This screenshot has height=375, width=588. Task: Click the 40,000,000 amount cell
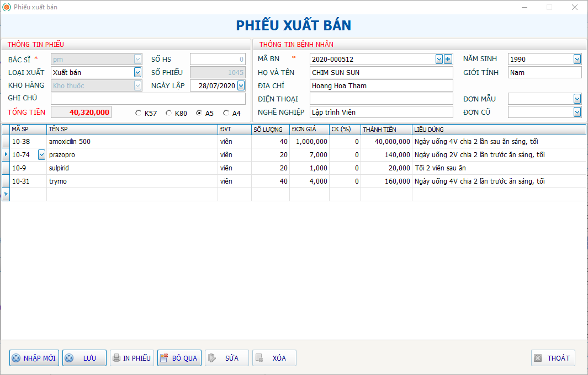click(x=386, y=142)
